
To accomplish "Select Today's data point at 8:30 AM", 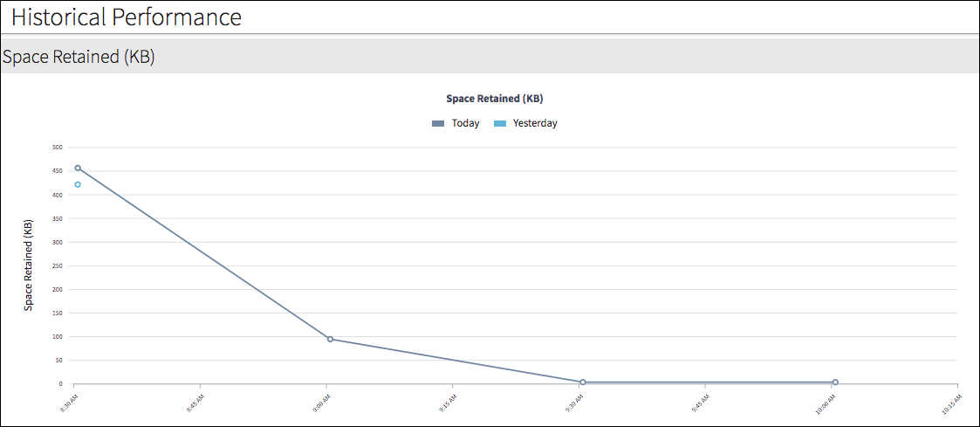I will point(78,168).
